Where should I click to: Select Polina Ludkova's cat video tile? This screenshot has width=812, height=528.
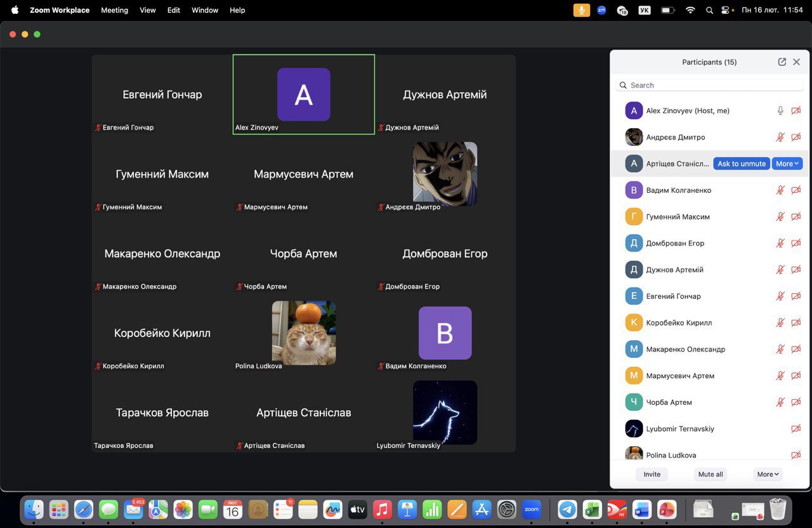304,333
